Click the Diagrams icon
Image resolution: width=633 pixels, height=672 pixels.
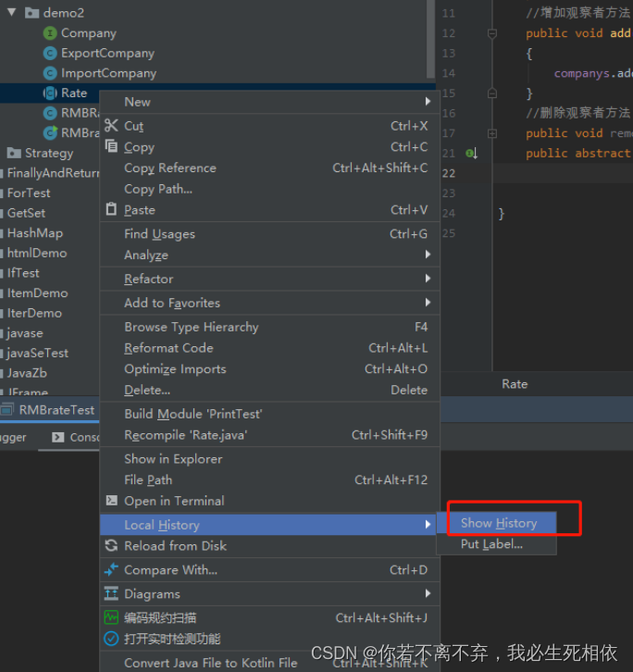tap(111, 593)
